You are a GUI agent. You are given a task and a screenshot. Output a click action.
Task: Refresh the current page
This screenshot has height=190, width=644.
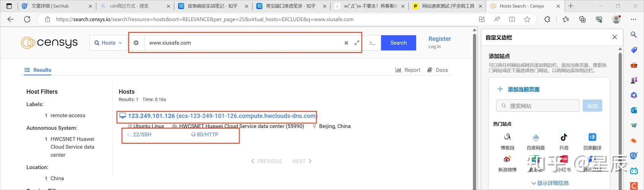pyautogui.click(x=27, y=19)
